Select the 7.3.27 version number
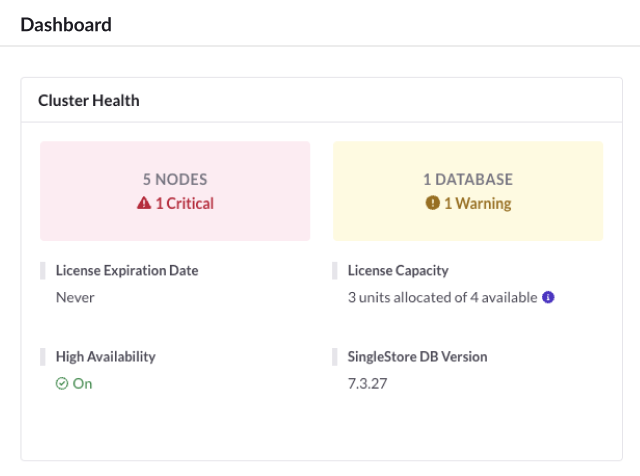 coord(367,384)
